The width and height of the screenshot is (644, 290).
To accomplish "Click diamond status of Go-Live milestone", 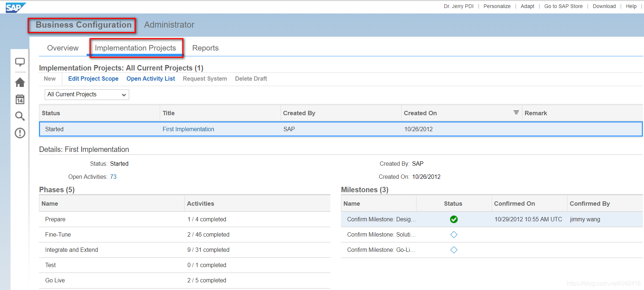I will (454, 250).
